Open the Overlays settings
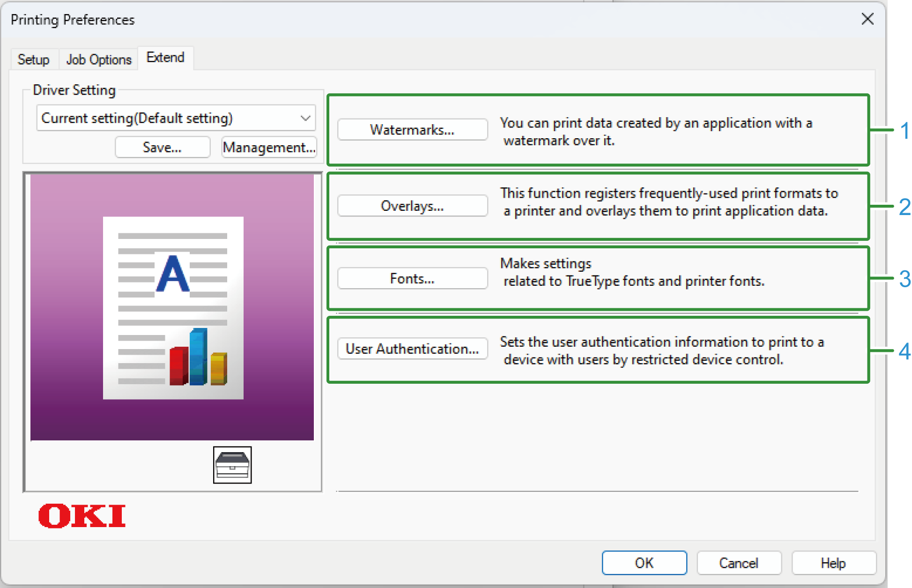Screen dimensions: 912x588 pyautogui.click(x=412, y=206)
